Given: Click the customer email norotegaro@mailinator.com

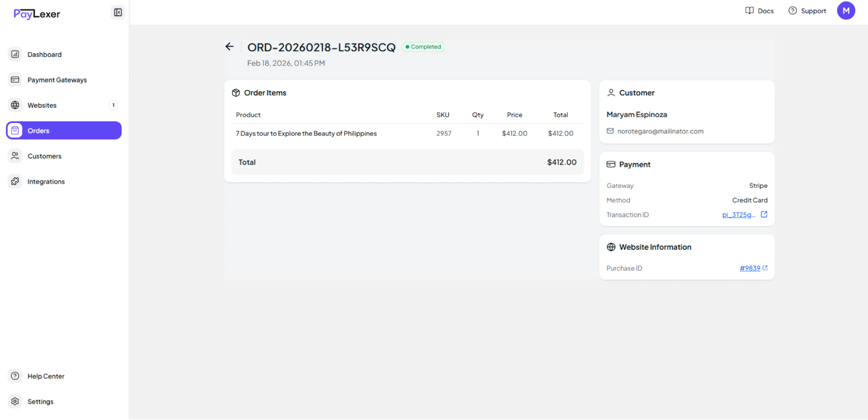Looking at the screenshot, I should point(660,131).
